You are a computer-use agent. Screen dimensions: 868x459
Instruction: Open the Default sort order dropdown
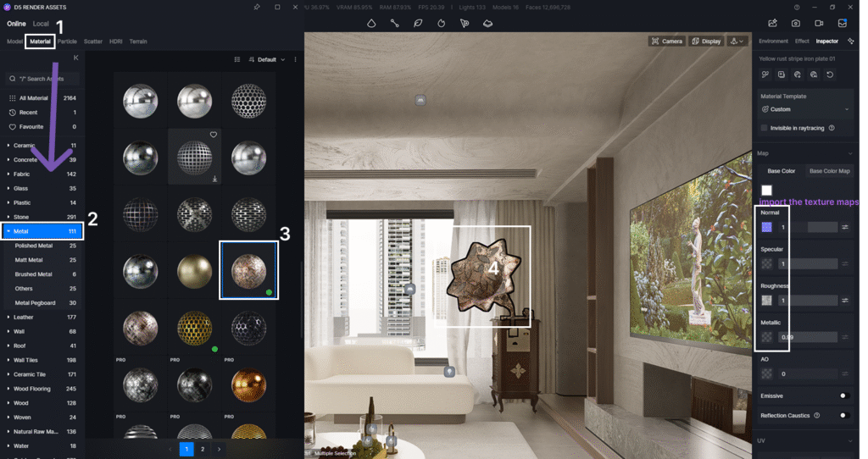click(271, 60)
